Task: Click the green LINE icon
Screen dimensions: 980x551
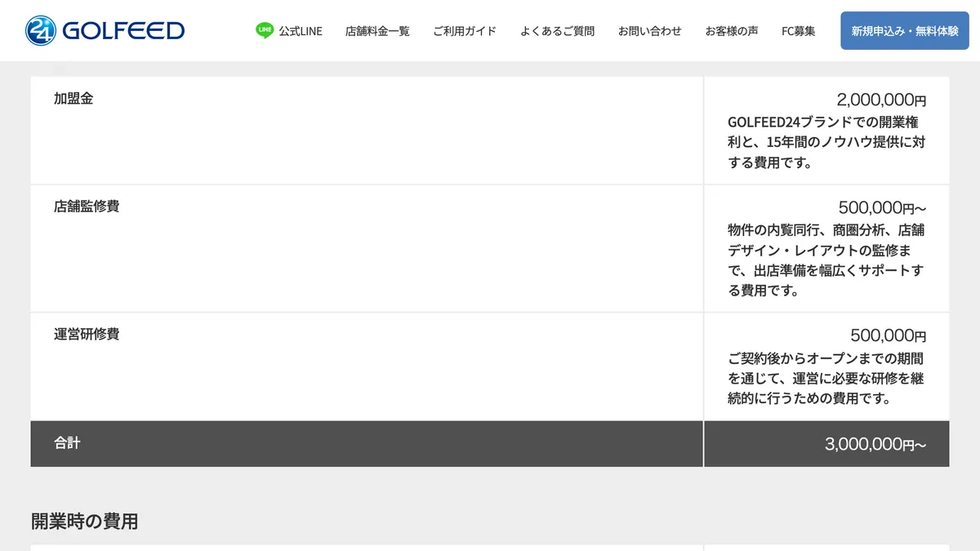Action: pyautogui.click(x=265, y=31)
